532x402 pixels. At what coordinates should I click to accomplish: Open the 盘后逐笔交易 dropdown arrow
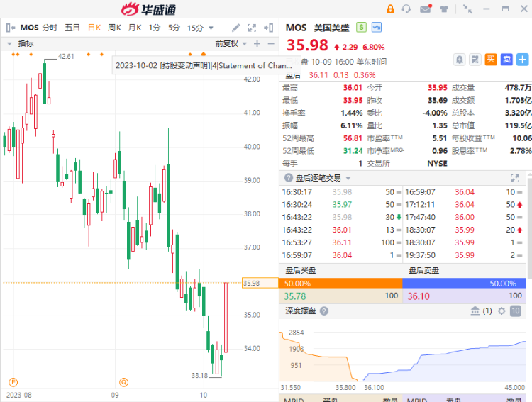point(348,179)
